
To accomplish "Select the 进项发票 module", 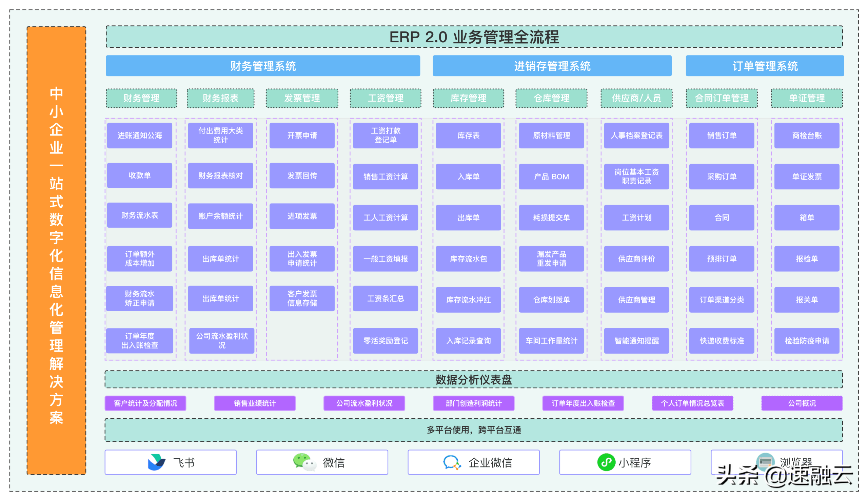I will [302, 216].
